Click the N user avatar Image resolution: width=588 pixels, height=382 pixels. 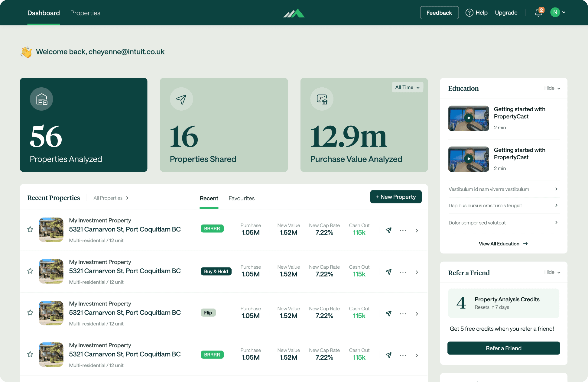(x=555, y=12)
